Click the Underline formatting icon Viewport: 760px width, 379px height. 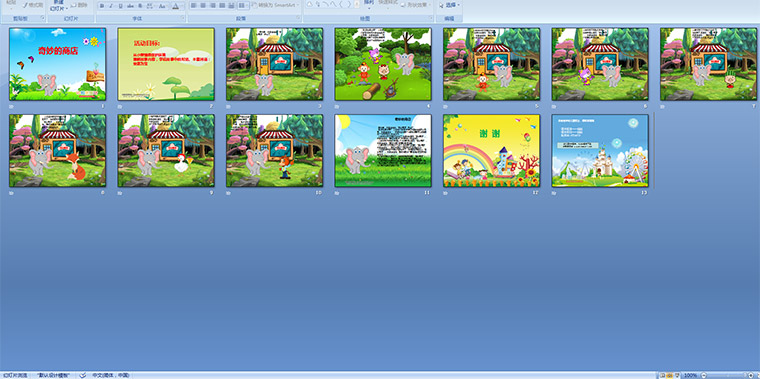(121, 6)
